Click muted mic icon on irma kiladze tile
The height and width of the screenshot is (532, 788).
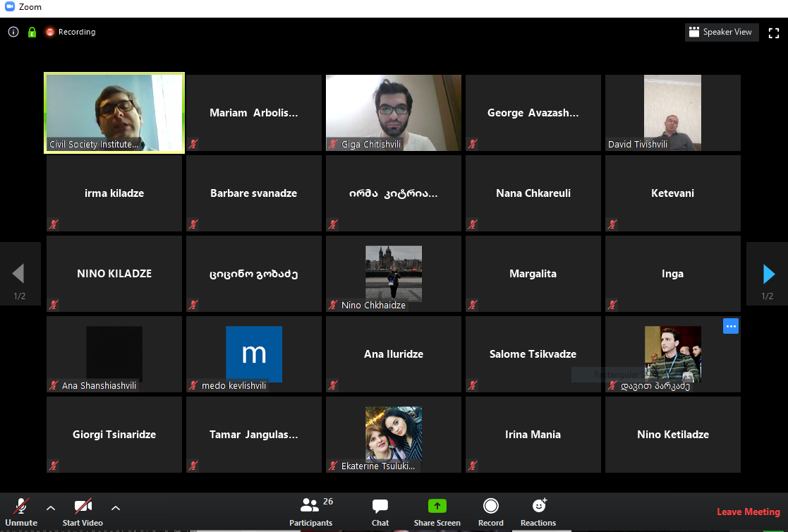click(54, 224)
